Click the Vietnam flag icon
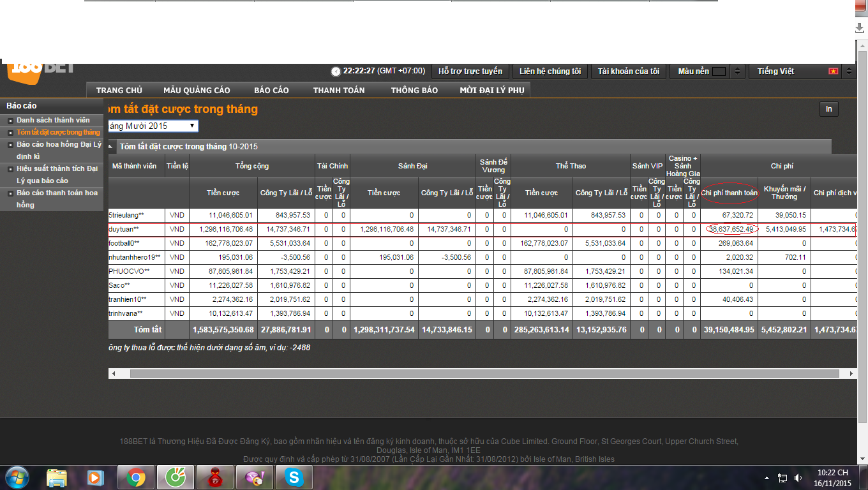The width and height of the screenshot is (868, 490). (833, 71)
